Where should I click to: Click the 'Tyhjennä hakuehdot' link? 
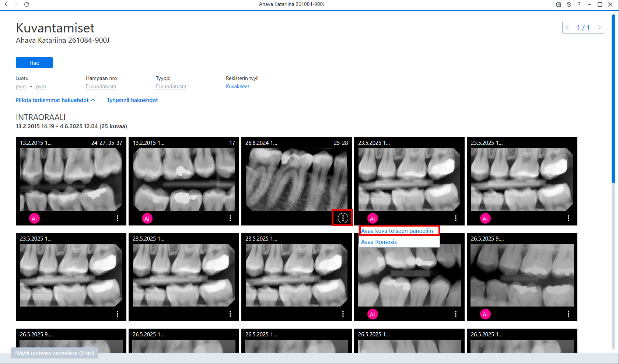[x=132, y=100]
